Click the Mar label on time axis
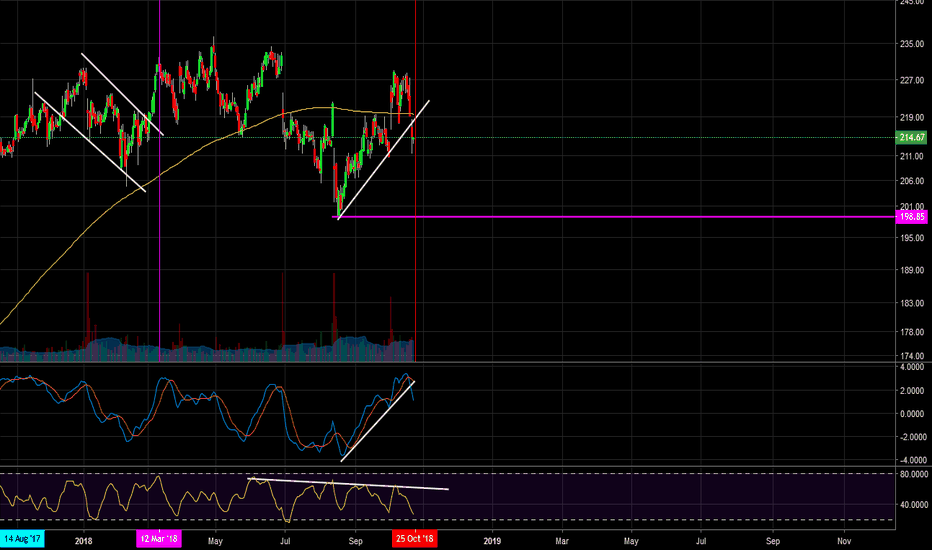This screenshot has width=932, height=550. (x=562, y=541)
